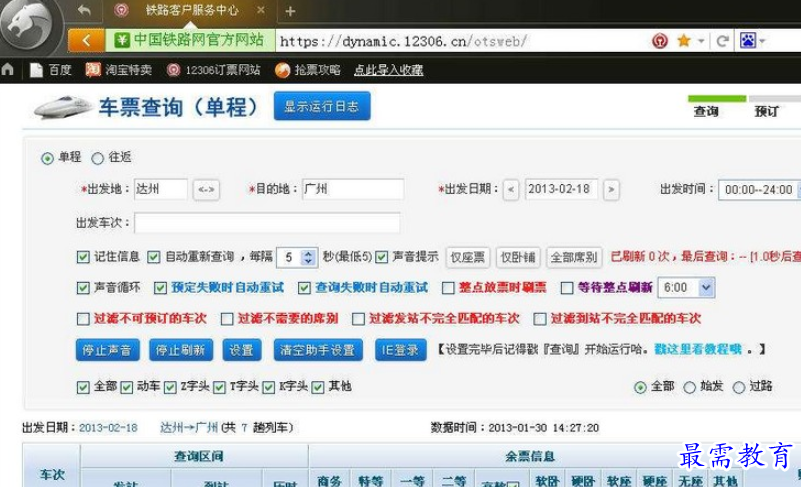
Task: Click the 显示运行日志 button
Action: 322,106
